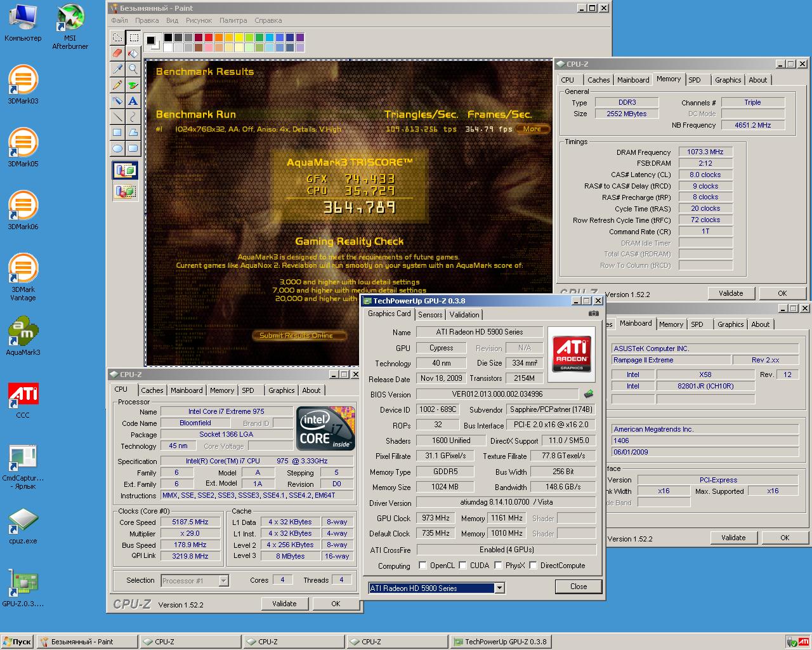The width and height of the screenshot is (812, 650).
Task: Pick the Polygon shape tool
Action: point(133,133)
